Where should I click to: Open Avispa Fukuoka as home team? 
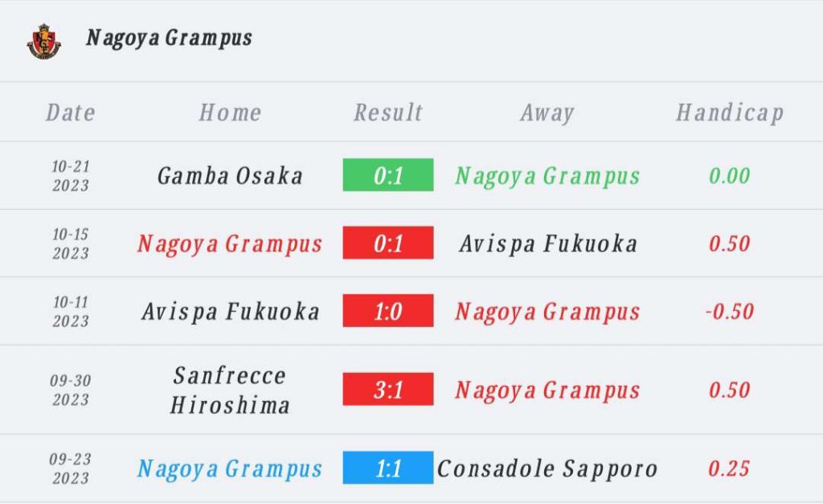231,312
